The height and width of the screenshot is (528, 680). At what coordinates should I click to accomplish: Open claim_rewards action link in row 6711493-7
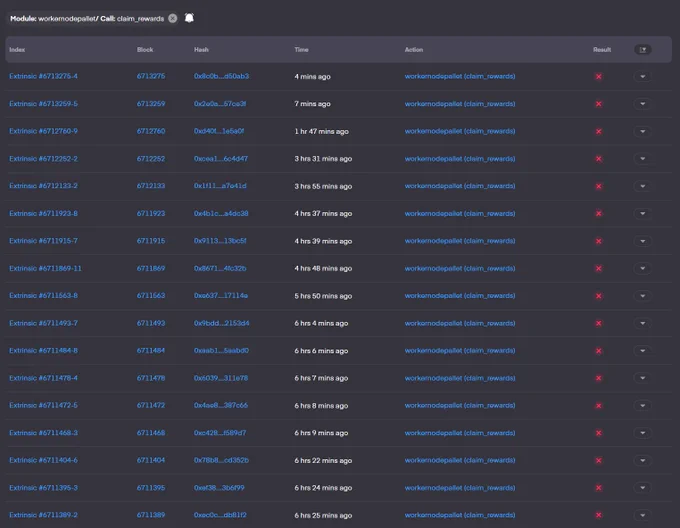(x=460, y=323)
